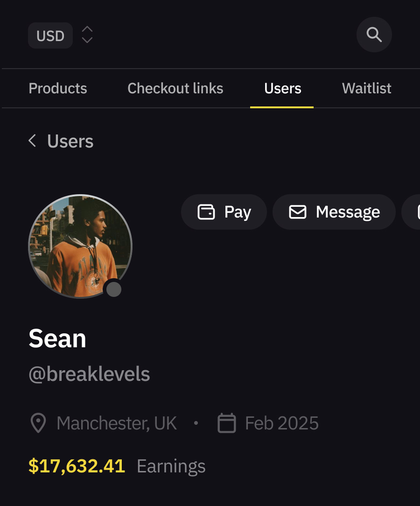Select the @breaklevels username
Image resolution: width=420 pixels, height=506 pixels.
point(89,374)
